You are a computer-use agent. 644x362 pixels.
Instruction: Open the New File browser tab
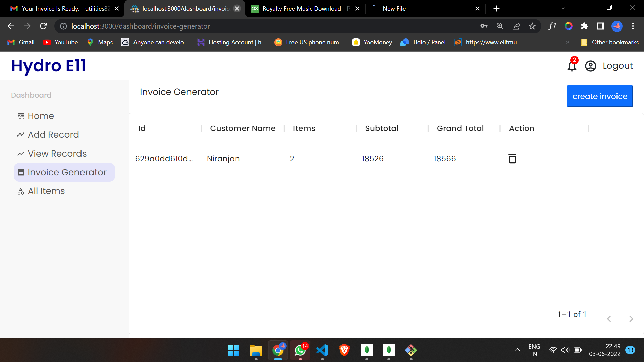(394, 8)
